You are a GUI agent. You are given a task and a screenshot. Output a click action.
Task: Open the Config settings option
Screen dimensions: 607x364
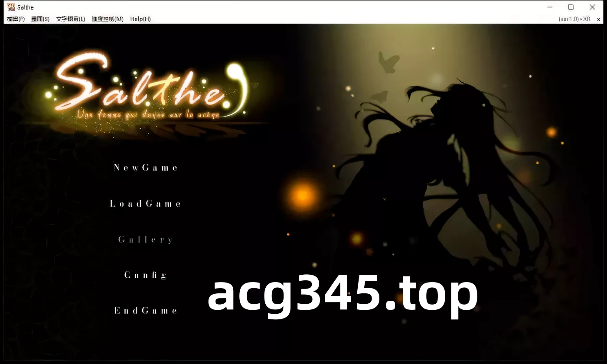point(146,275)
